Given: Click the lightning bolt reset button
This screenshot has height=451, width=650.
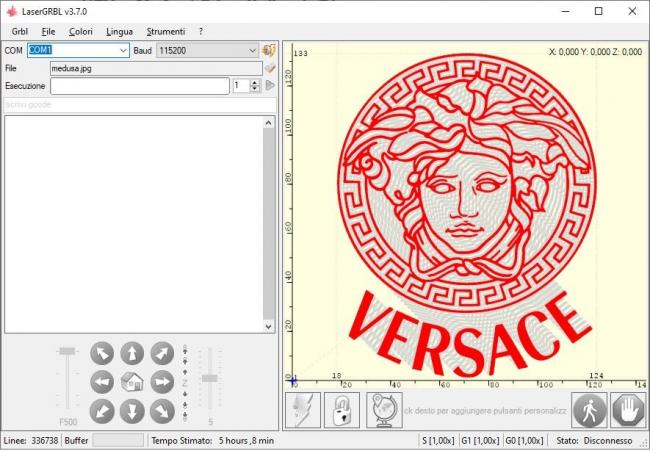Looking at the screenshot, I should pyautogui.click(x=303, y=410).
